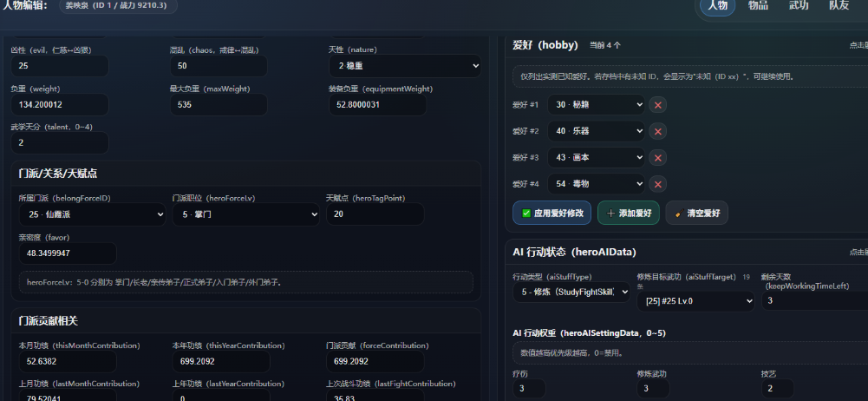This screenshot has height=401, width=868.
Task: Remove hobby #2 with its red X
Action: [657, 131]
